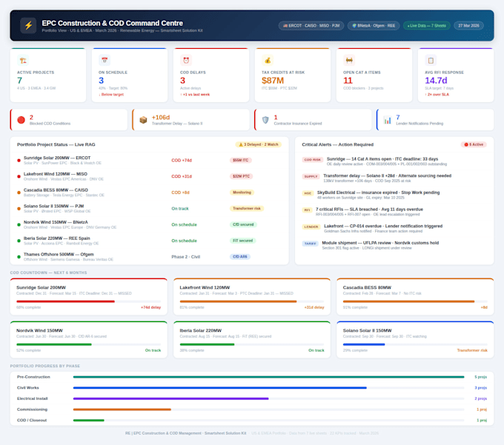
Task: Click the HSE alert label
Action: [x=308, y=193]
